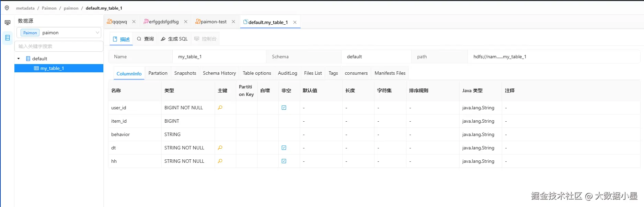Click the my_table_1 table icon in tree

tap(36, 68)
